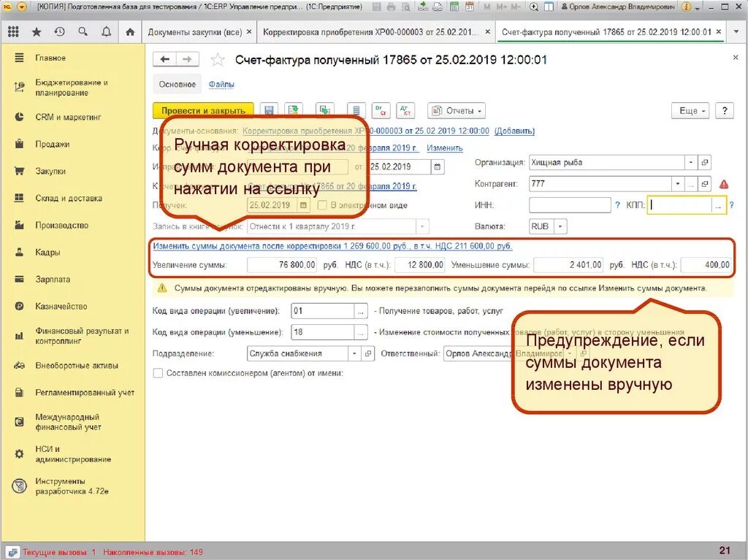Open the help question mark button

[725, 111]
